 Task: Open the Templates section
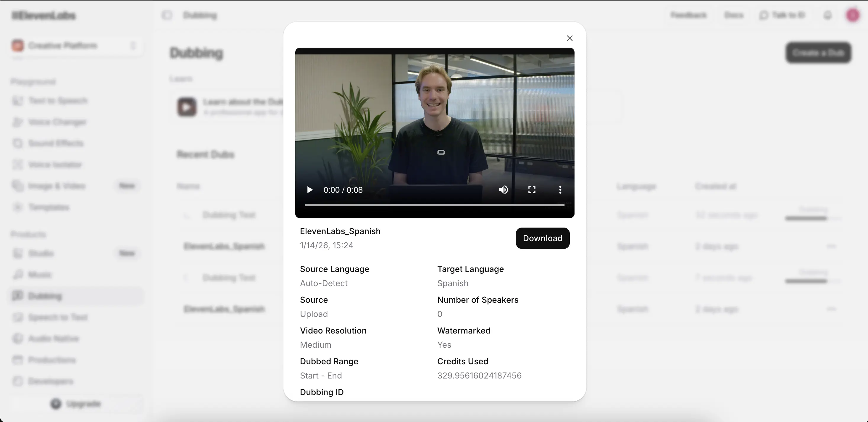point(49,207)
